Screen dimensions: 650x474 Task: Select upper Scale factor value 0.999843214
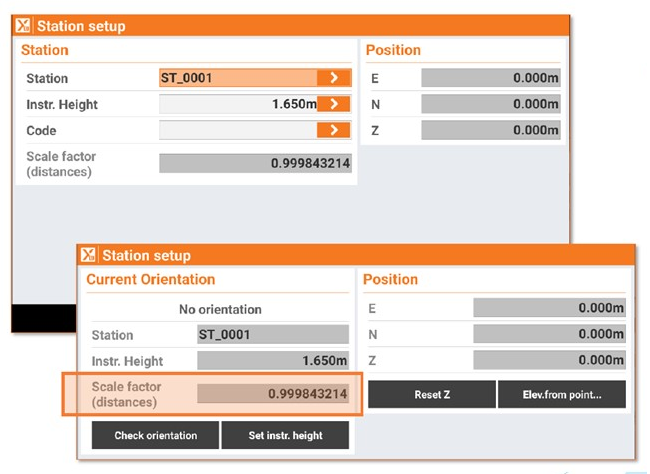point(255,163)
